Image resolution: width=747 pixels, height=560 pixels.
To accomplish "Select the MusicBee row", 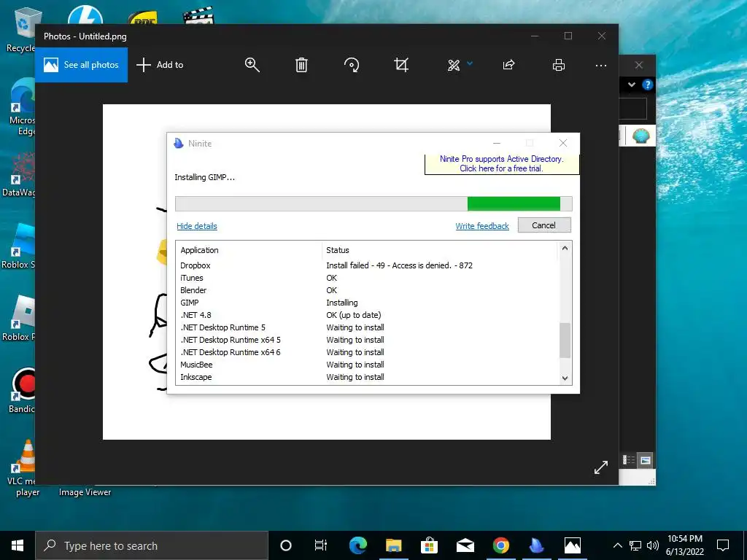I will [368, 365].
